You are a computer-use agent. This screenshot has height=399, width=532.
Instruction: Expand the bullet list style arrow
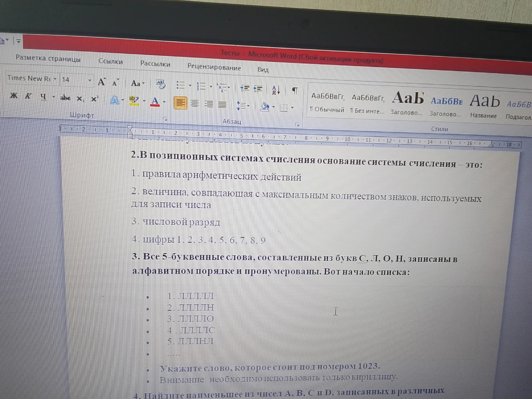pos(190,86)
